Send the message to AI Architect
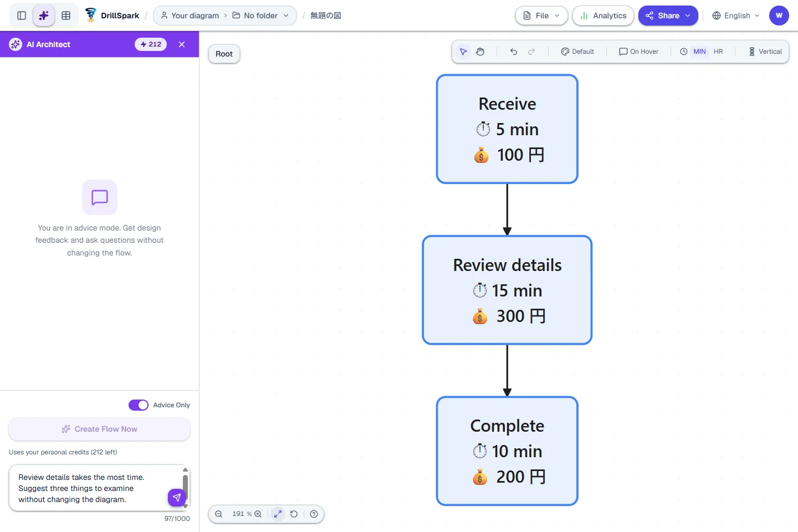This screenshot has width=798, height=532. [x=177, y=498]
